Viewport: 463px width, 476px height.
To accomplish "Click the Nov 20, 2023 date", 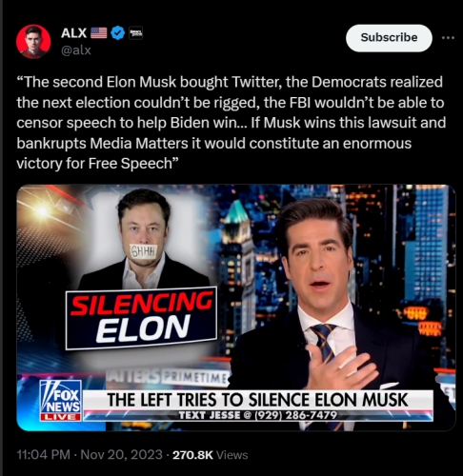I will click(121, 455).
